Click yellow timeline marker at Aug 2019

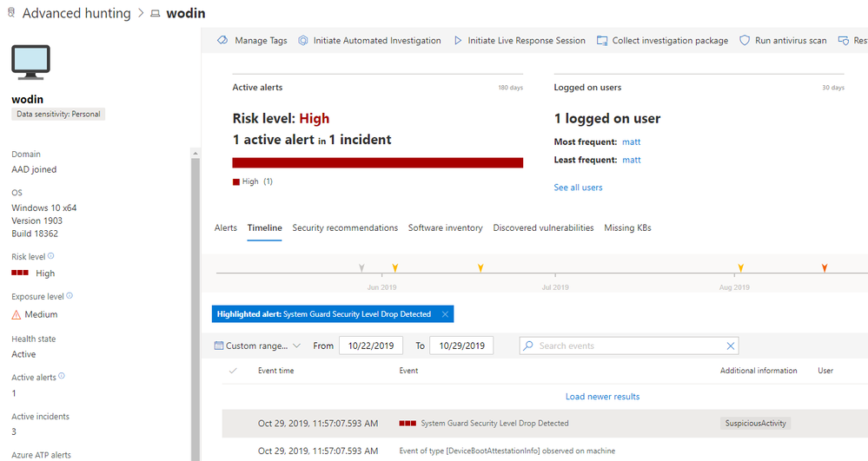(x=740, y=268)
